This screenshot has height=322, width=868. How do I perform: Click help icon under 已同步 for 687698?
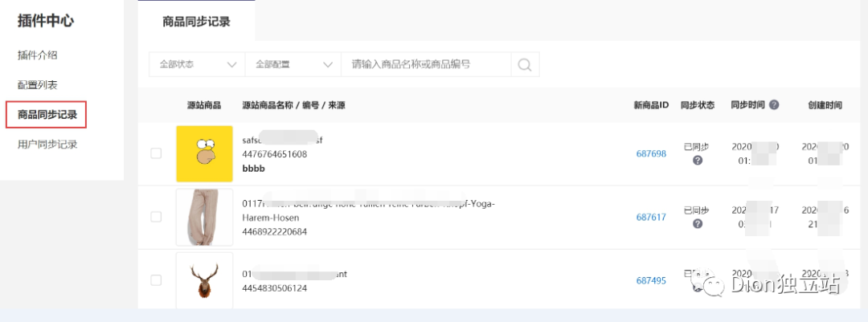[698, 161]
